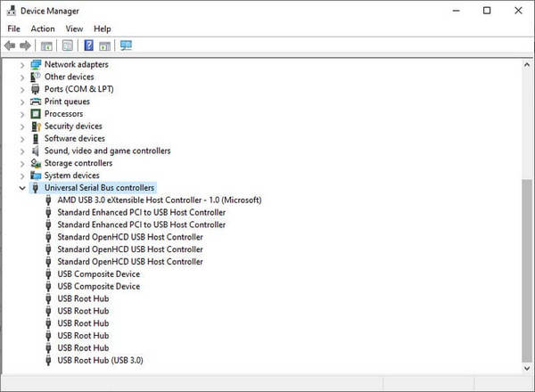Select the Universal Serial Bus controllers plug icon
The image size is (535, 392).
tap(36, 187)
